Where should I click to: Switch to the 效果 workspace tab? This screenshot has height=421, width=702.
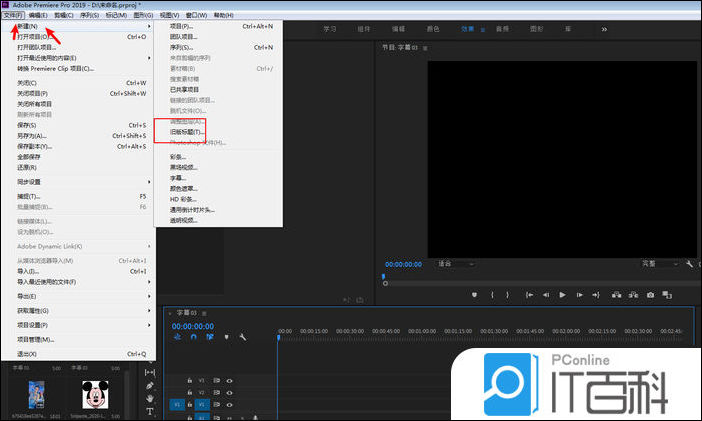467,29
